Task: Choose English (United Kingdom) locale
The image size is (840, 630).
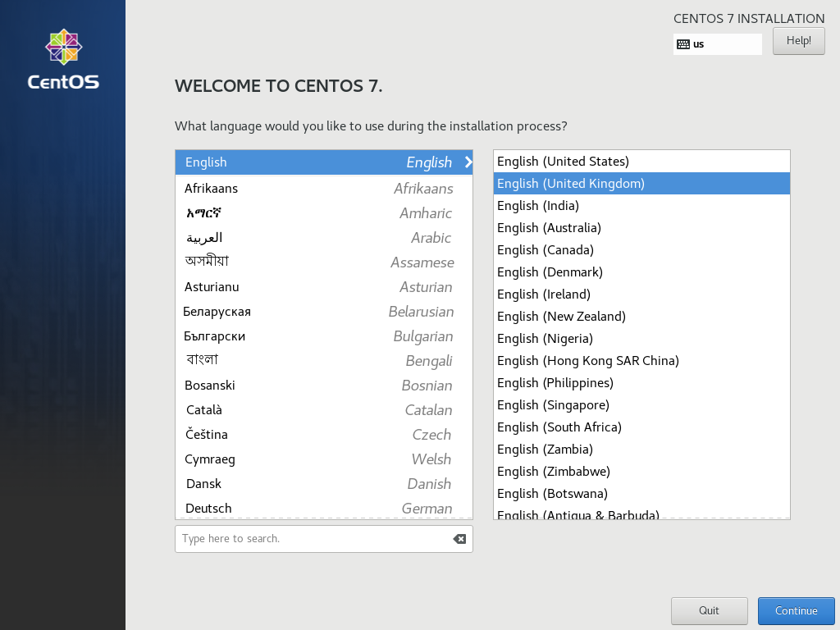Action: point(641,183)
